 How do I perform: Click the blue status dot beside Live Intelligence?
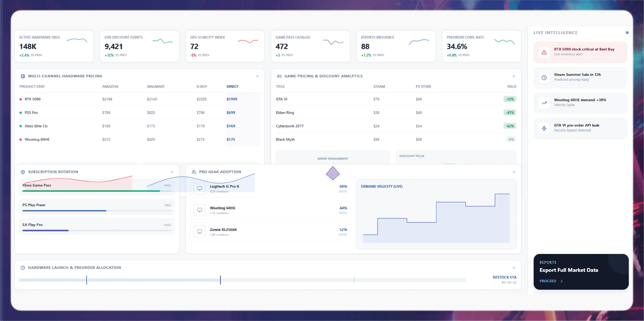[627, 32]
